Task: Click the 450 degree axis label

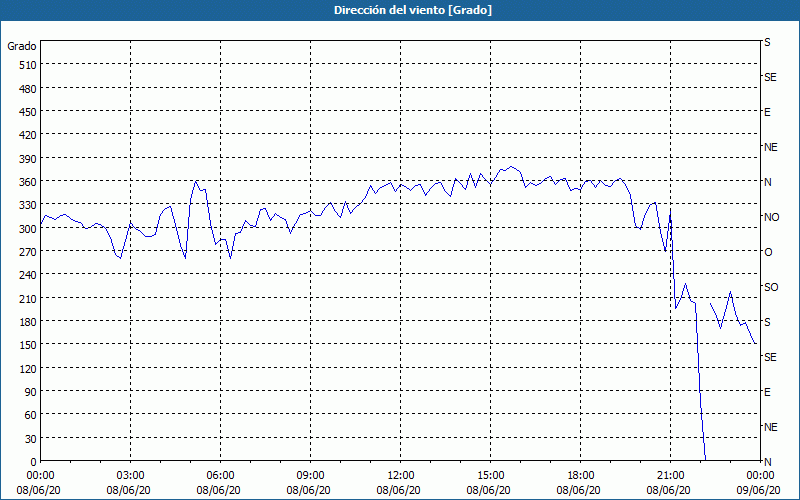Action: [28, 112]
